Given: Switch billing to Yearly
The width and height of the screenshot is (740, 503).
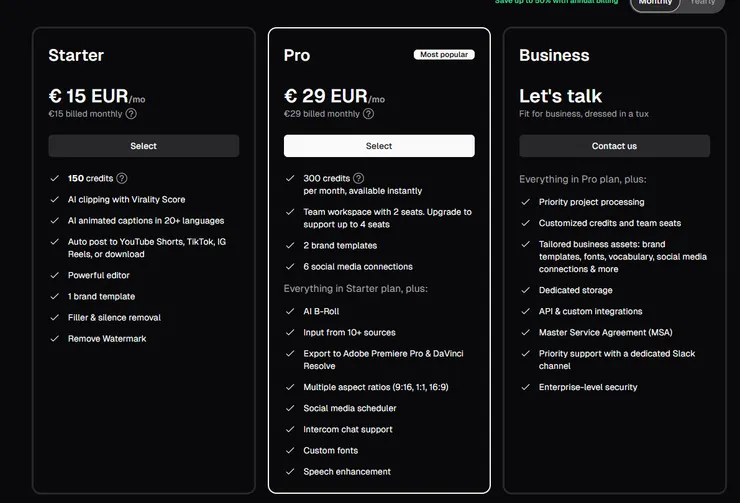Looking at the screenshot, I should tap(703, 3).
